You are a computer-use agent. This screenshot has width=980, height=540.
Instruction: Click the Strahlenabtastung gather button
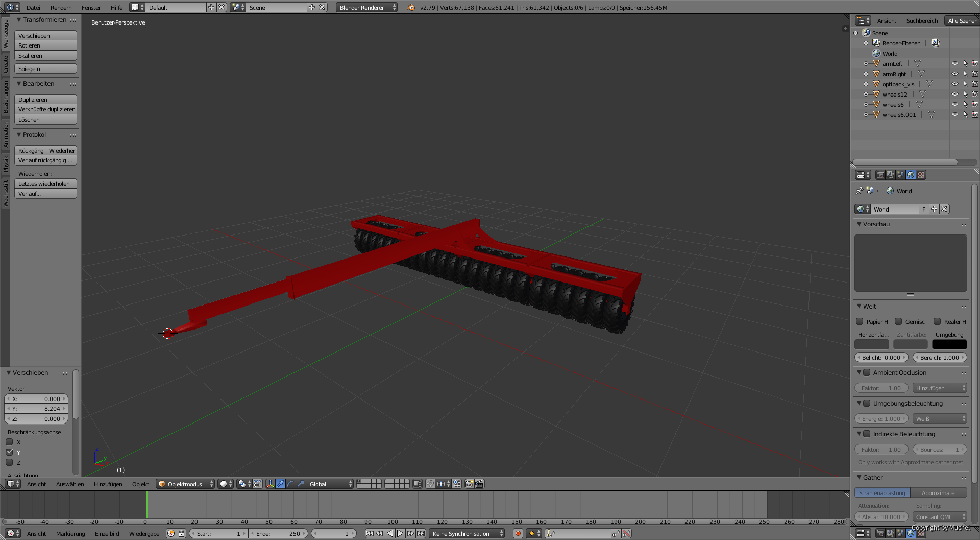pos(882,492)
